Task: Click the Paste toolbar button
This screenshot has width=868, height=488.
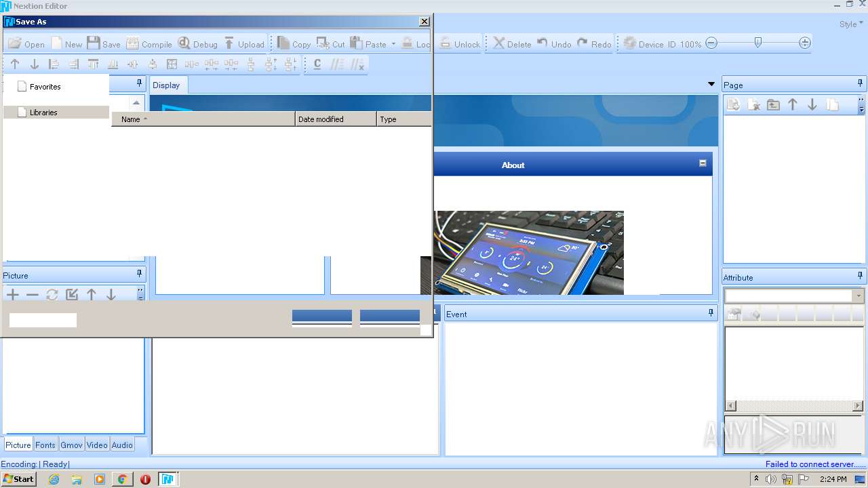Action: point(368,43)
